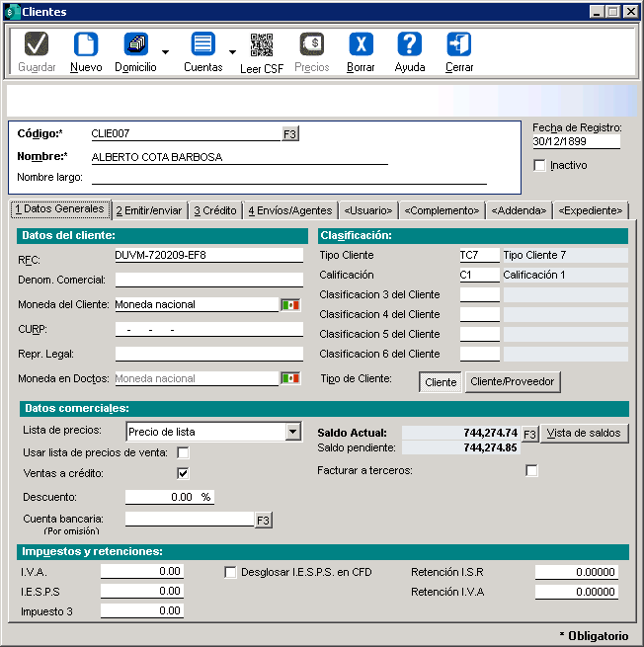Screen dimensions: 644x647
Task: Select the Cliente type toggle button
Action: point(441,382)
